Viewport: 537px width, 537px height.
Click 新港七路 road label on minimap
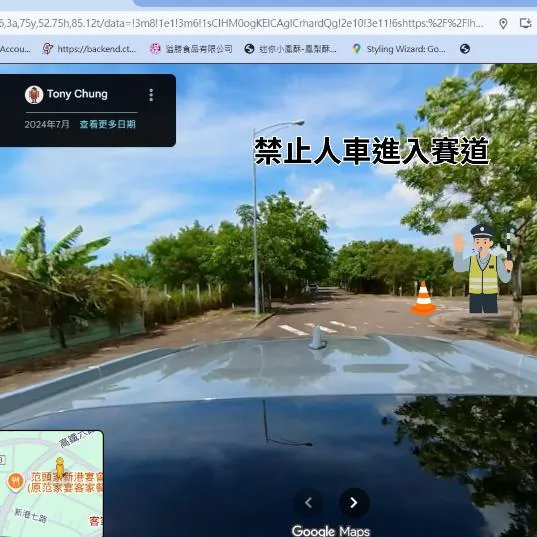click(30, 515)
